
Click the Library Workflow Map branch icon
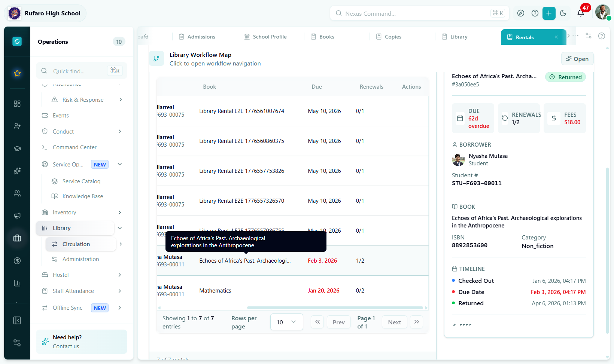point(156,58)
